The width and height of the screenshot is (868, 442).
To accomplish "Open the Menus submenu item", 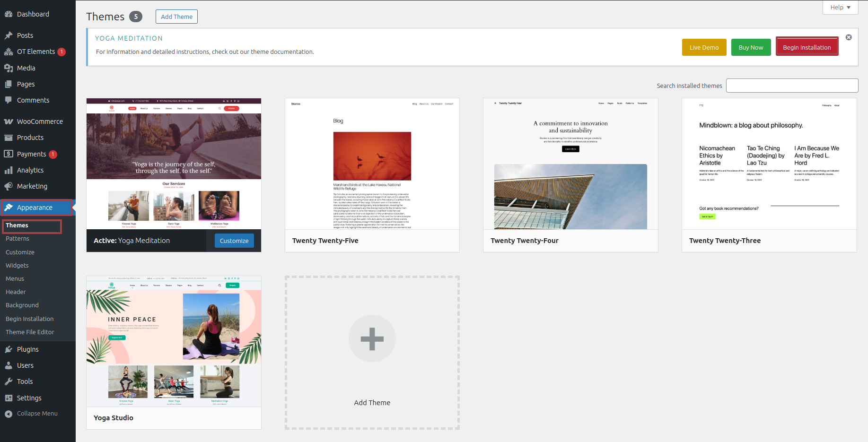I will pyautogui.click(x=15, y=279).
